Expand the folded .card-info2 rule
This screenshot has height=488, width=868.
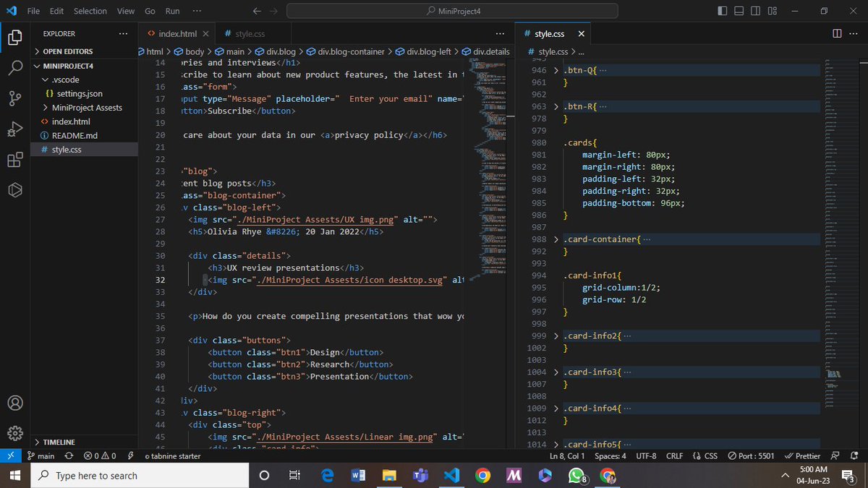tap(556, 336)
